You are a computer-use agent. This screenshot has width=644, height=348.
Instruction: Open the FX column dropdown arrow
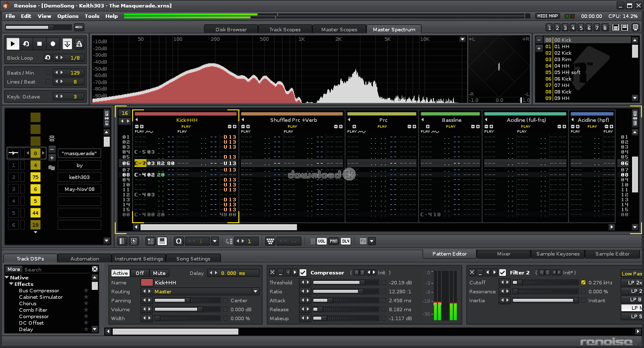pos(372,241)
